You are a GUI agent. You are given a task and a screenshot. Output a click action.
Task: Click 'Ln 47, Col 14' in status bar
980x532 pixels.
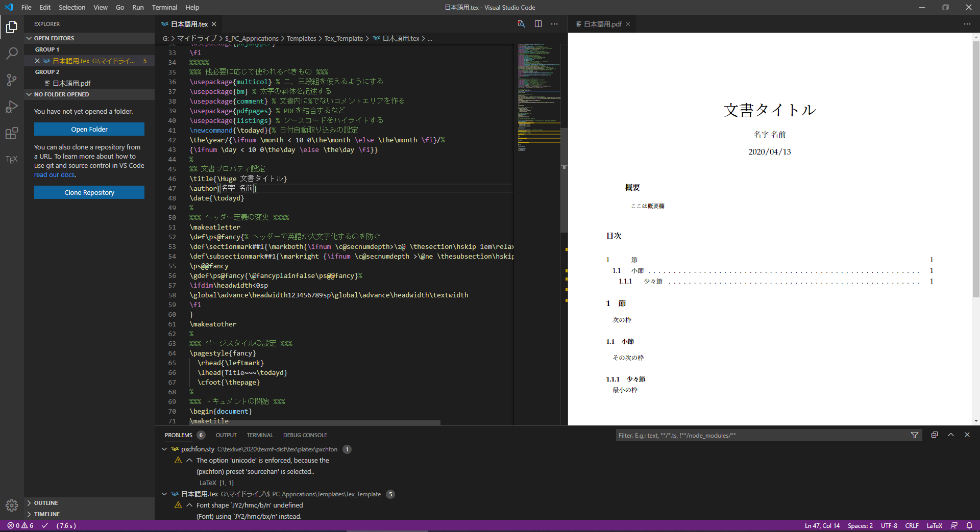[x=822, y=525]
